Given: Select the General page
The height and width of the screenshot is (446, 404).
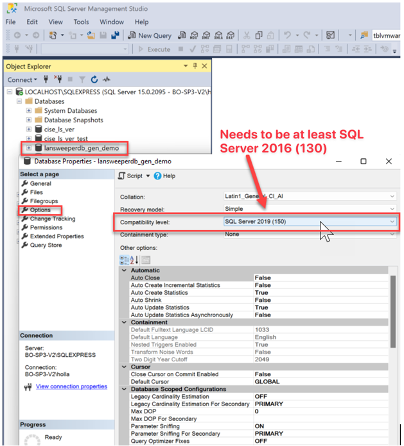Looking at the screenshot, I should coord(40,184).
